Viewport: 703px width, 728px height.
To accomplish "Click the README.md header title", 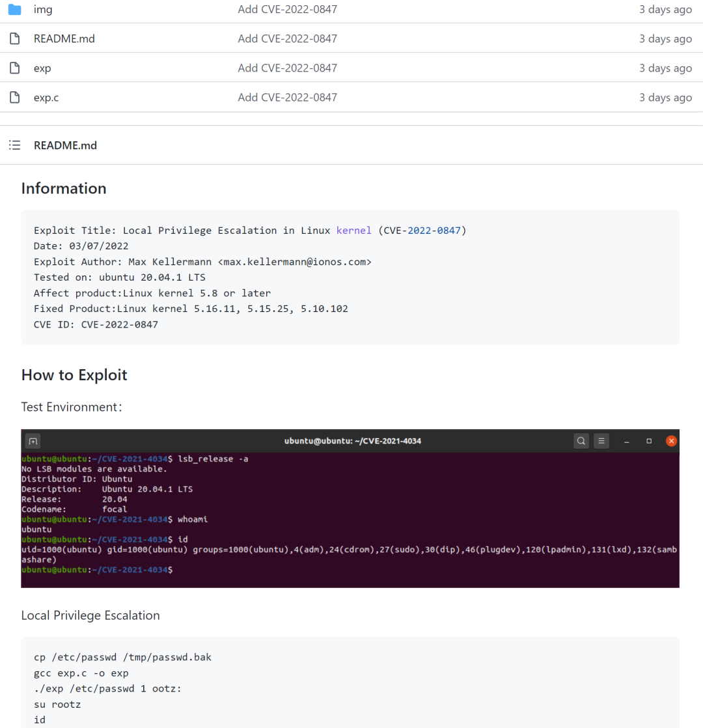I will click(66, 145).
